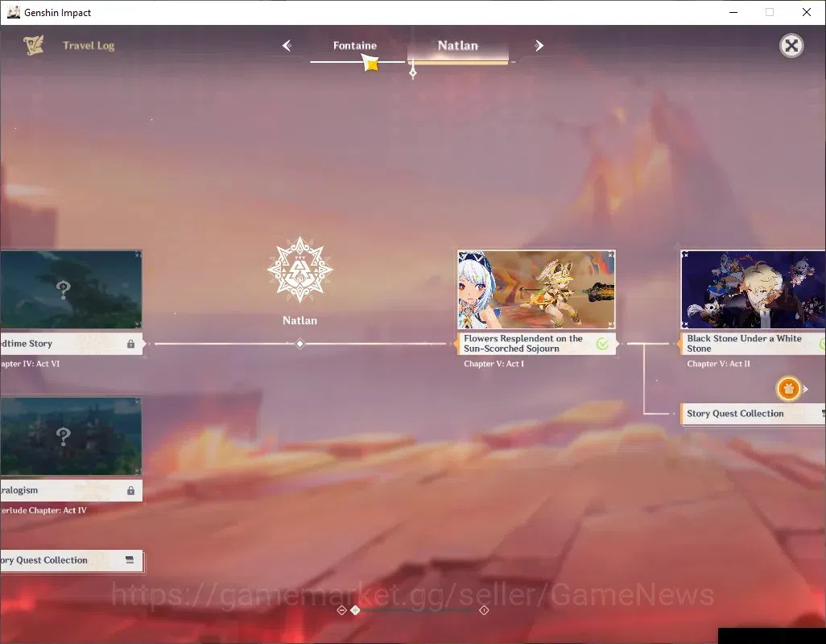This screenshot has width=826, height=644.
Task: Select the Natlan tab
Action: [x=458, y=46]
